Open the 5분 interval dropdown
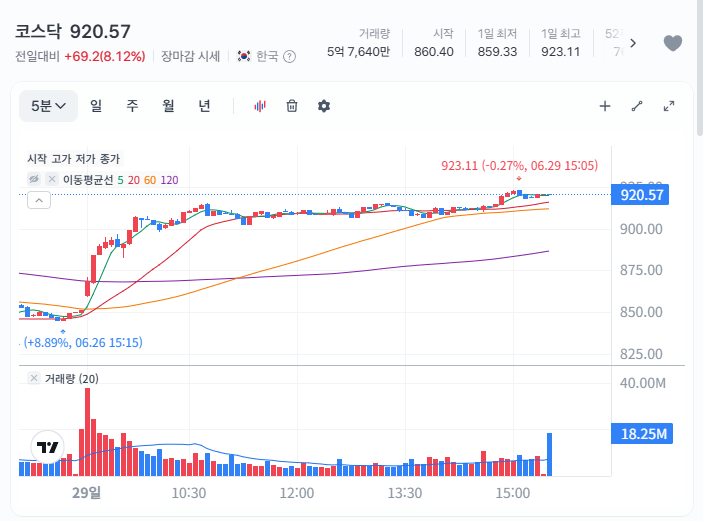703x521 pixels. pyautogui.click(x=48, y=106)
